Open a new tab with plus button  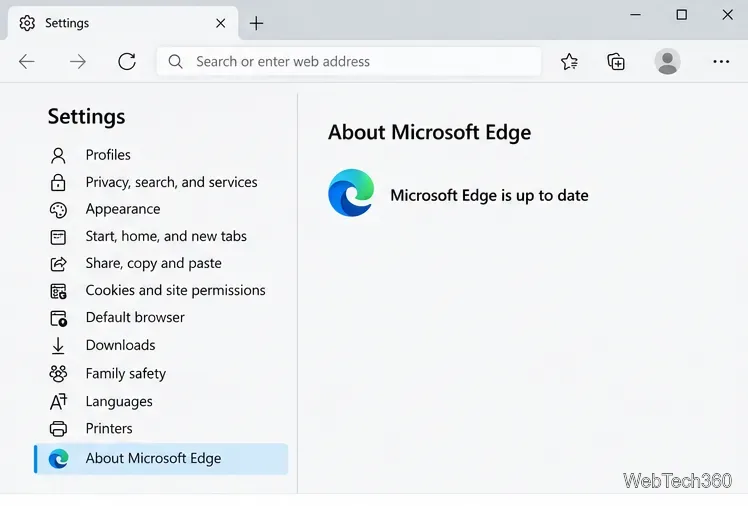tap(256, 23)
